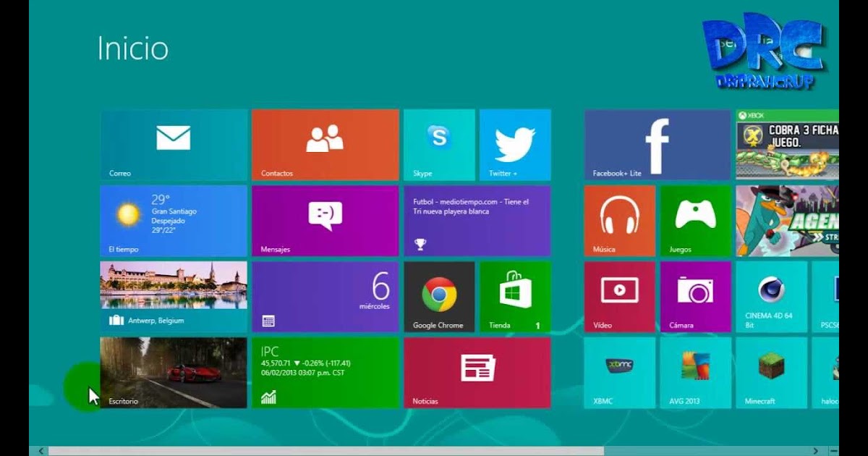868x456 pixels.
Task: Launch Google Chrome tile
Action: (x=439, y=297)
